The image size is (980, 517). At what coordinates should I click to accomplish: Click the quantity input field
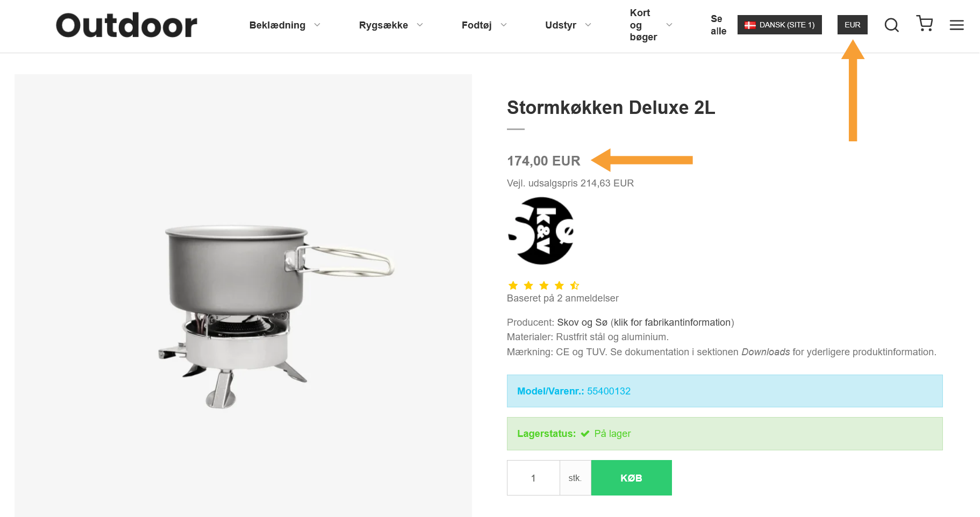coord(533,478)
